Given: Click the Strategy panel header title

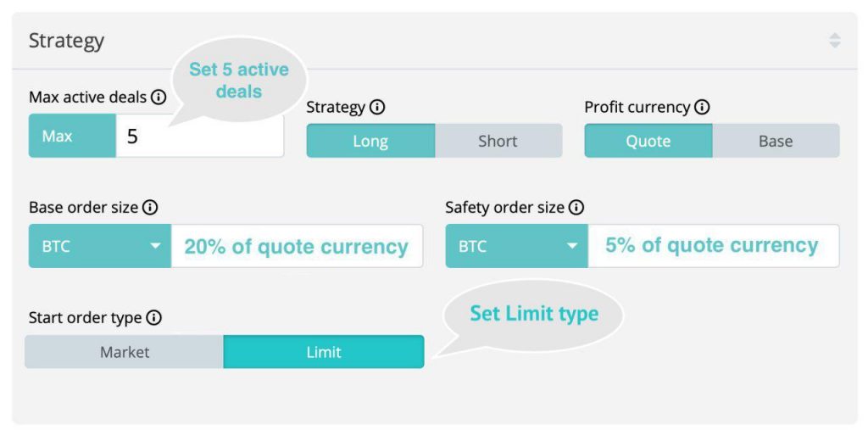Looking at the screenshot, I should pos(67,41).
